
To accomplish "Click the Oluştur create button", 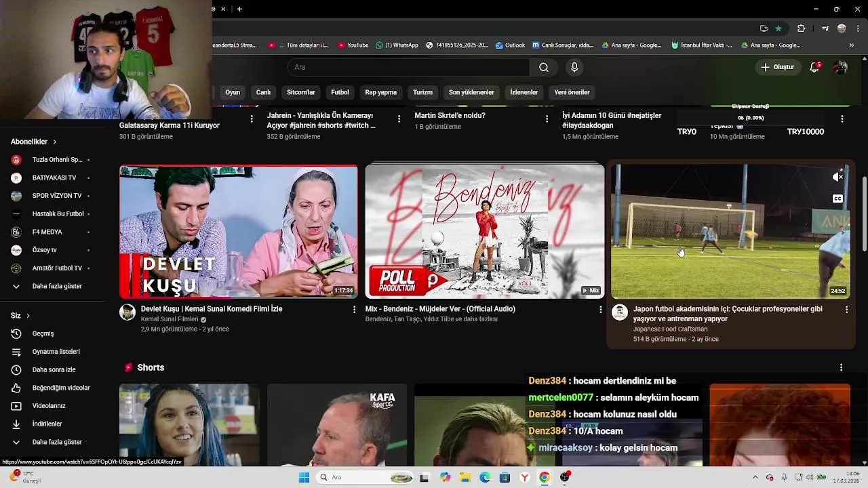I will click(777, 67).
